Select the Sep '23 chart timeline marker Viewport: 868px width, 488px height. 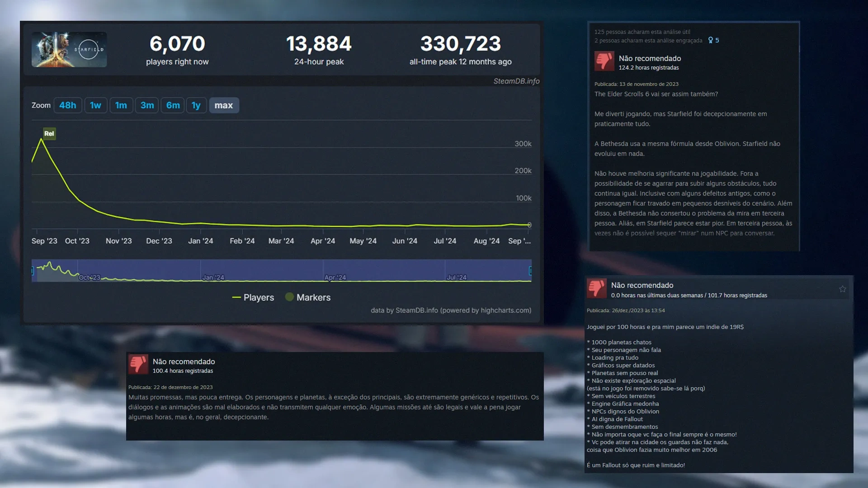pyautogui.click(x=43, y=241)
